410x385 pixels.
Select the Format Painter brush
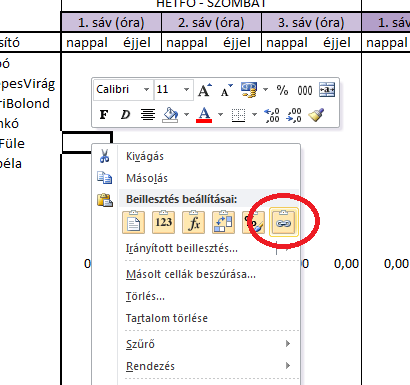tap(316, 115)
